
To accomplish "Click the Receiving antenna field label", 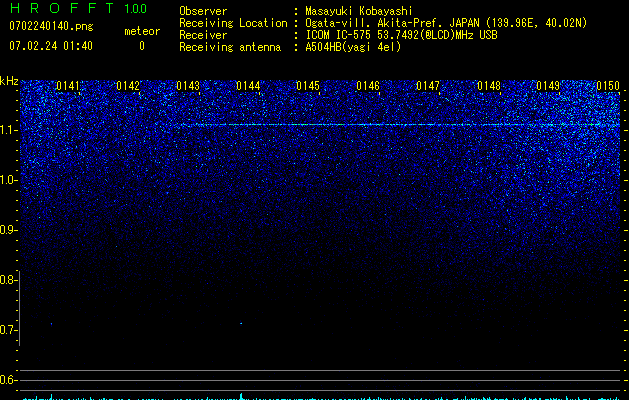I will point(230,47).
